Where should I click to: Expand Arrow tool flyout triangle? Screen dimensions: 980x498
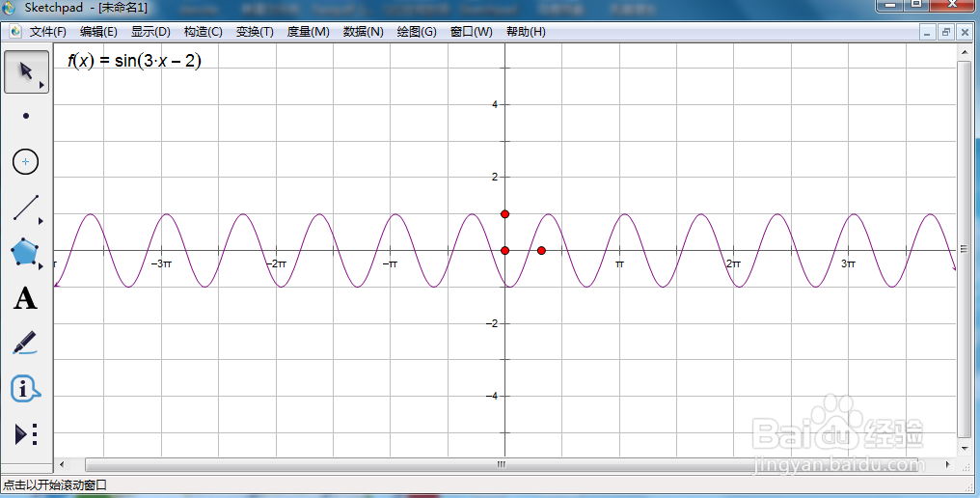click(x=41, y=85)
